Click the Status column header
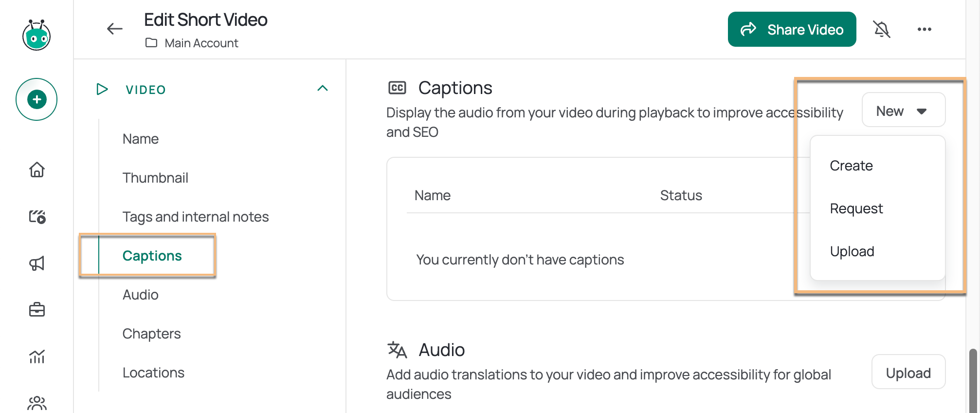Screen dimensions: 980x413 click(x=681, y=195)
